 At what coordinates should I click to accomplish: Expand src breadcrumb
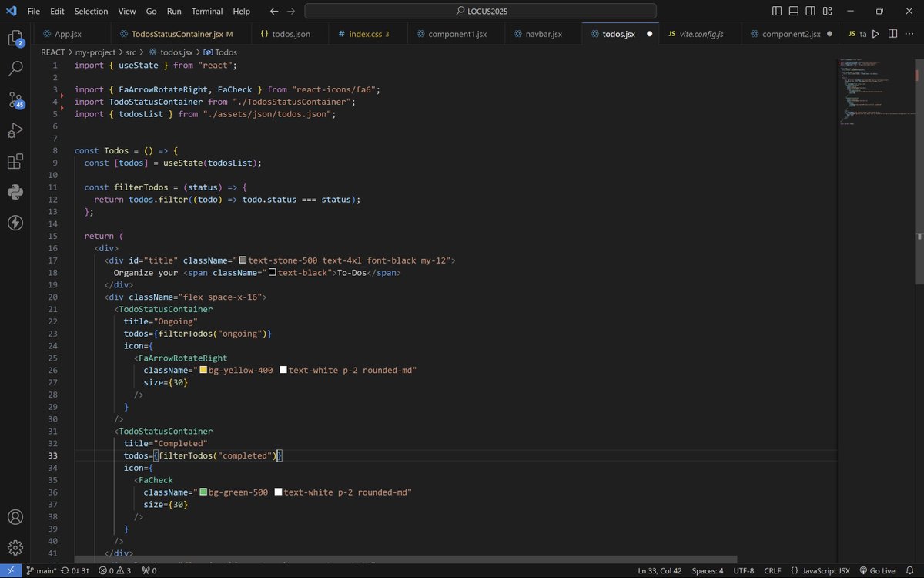131,52
